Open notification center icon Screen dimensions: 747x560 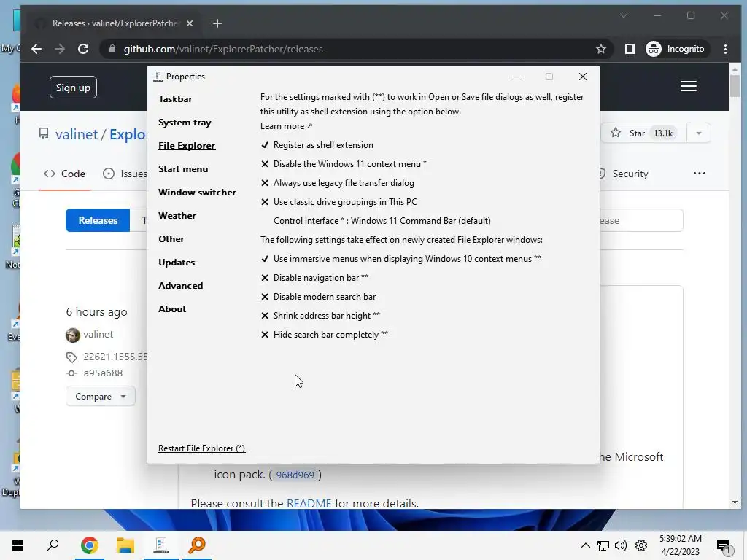pos(724,547)
